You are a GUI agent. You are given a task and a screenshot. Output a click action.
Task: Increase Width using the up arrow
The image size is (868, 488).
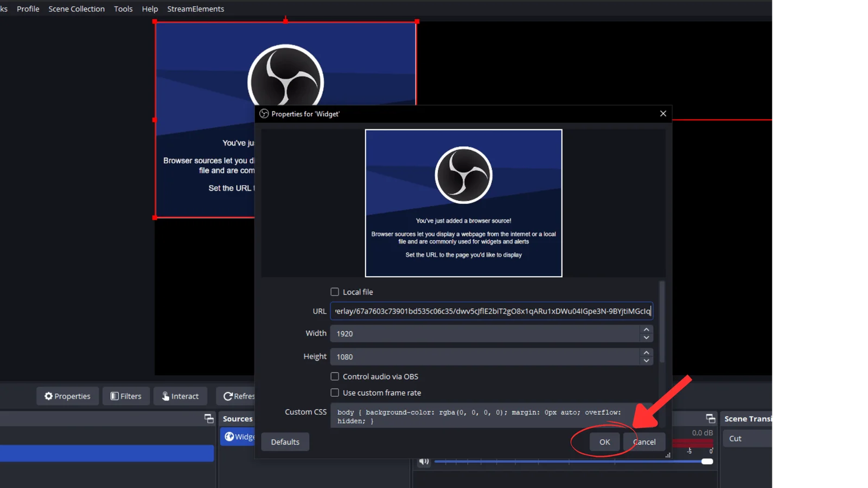(x=646, y=330)
